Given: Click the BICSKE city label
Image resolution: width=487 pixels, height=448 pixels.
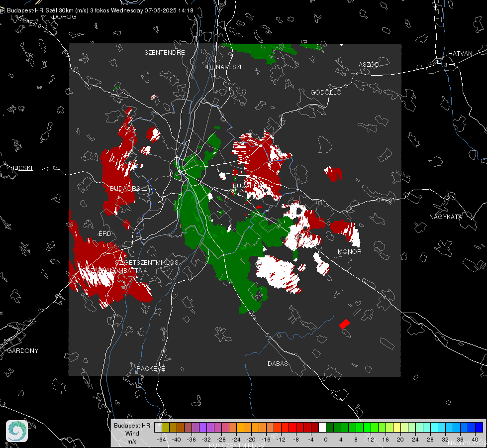Looking at the screenshot, I should pyautogui.click(x=24, y=168).
